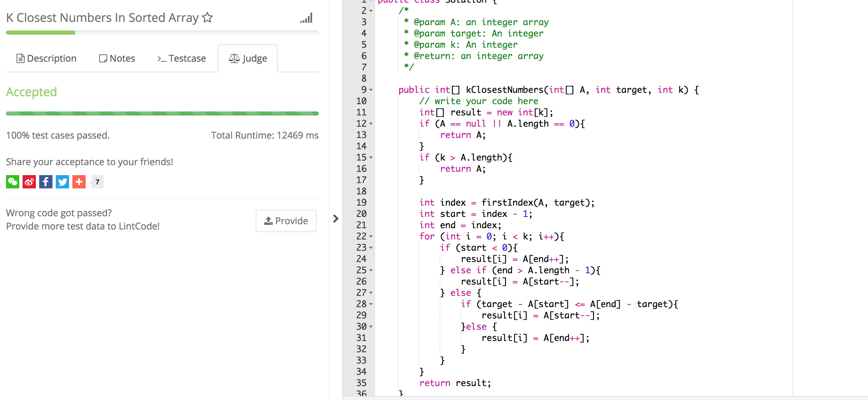The height and width of the screenshot is (400, 868).
Task: Fold the comment block at line 2
Action: pos(371,11)
